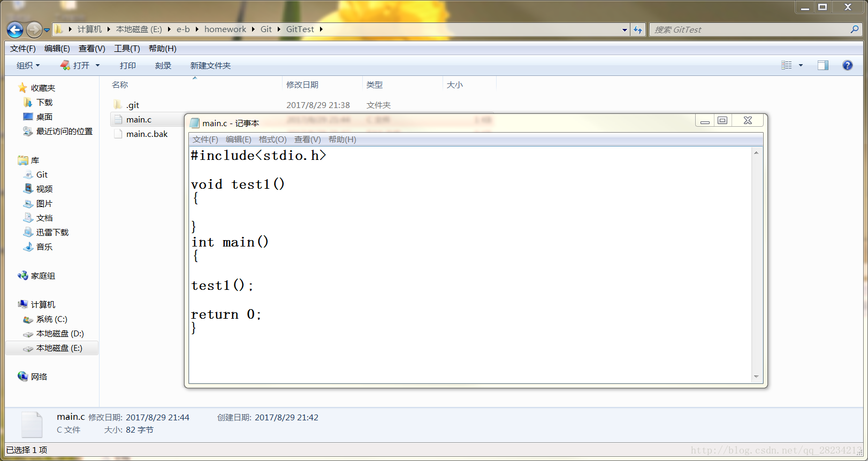Open recent pages dropdown beside navigation arrows
The height and width of the screenshot is (461, 868).
47,30
